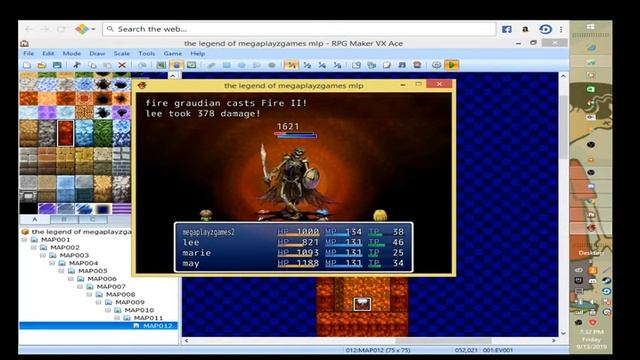640x360 pixels.
Task: Select highlighted MAP012 in map tree
Action: click(x=158, y=326)
